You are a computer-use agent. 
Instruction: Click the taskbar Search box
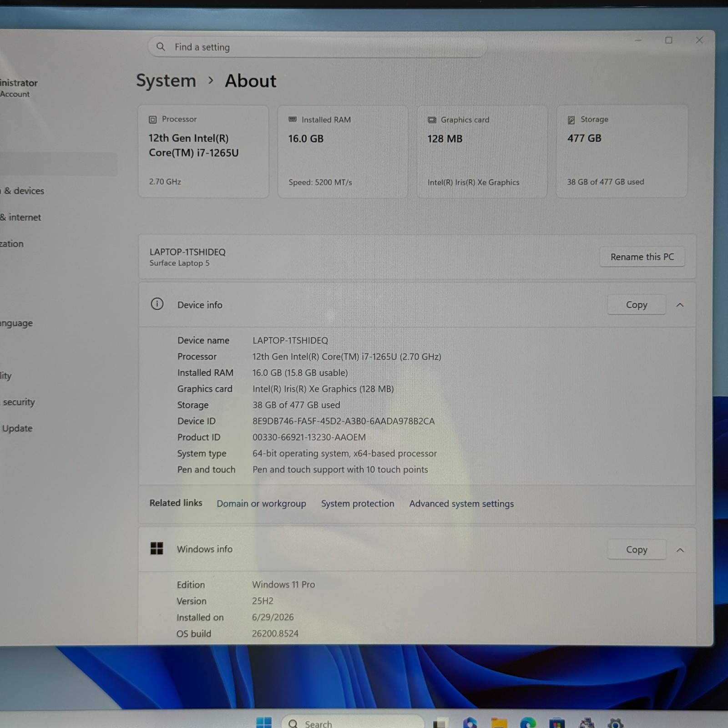(x=353, y=723)
